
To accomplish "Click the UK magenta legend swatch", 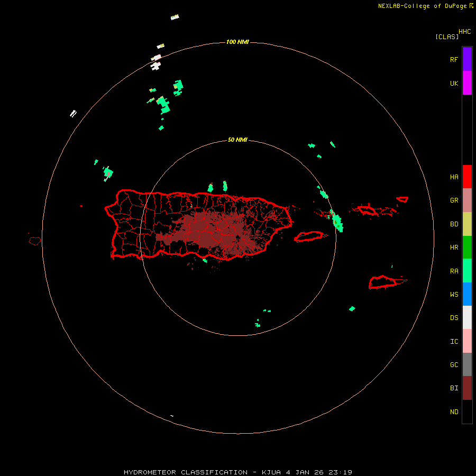I will point(467,83).
